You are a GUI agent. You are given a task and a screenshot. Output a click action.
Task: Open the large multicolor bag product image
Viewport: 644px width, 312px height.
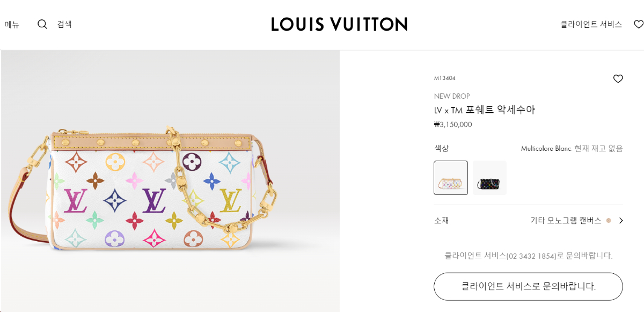tap(170, 181)
